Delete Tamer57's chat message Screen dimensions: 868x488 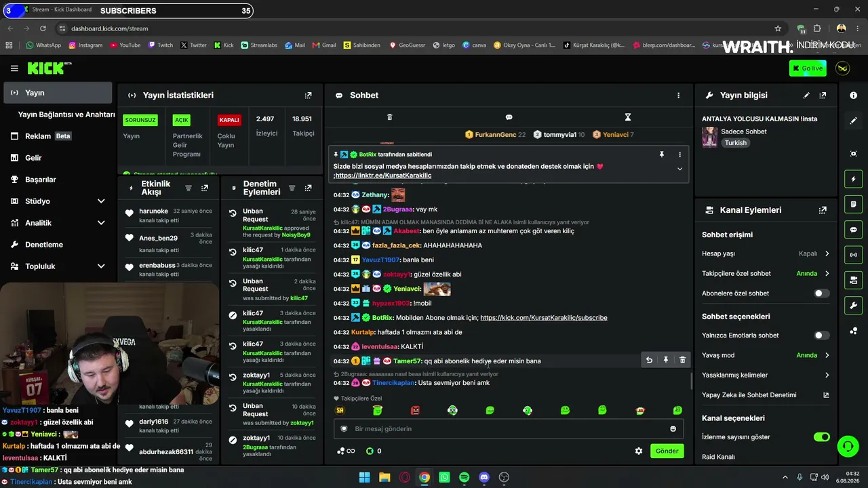pos(683,360)
